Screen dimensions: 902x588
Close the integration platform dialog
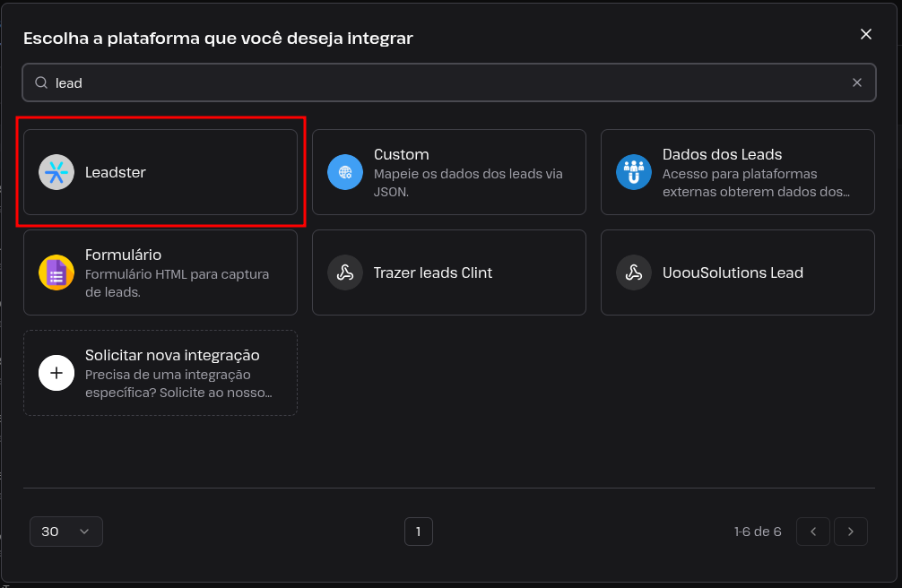(866, 34)
